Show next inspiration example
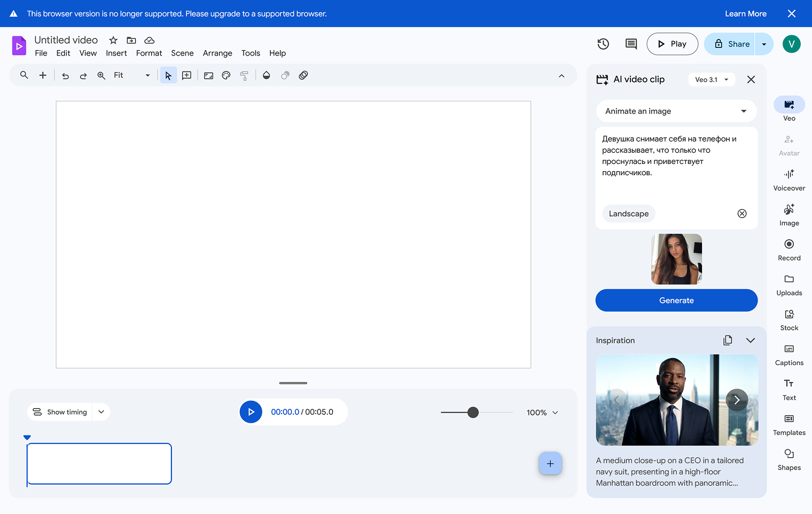This screenshot has height=514, width=812. [737, 400]
